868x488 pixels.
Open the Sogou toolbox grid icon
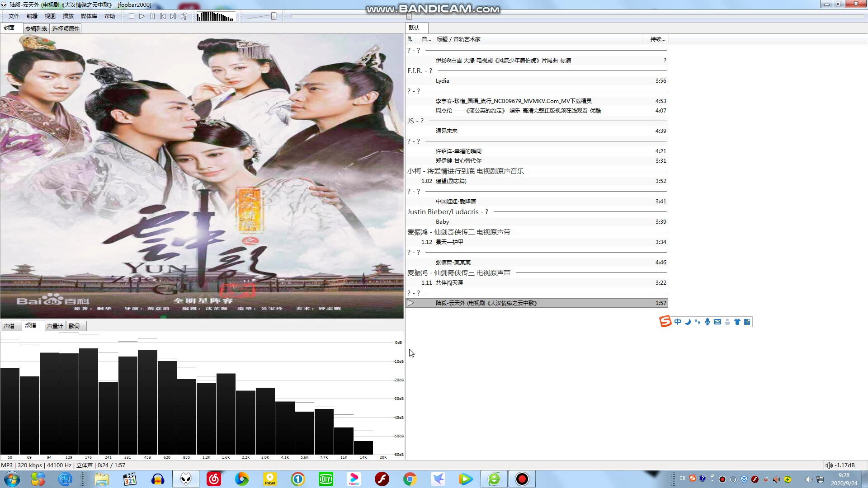pos(747,322)
